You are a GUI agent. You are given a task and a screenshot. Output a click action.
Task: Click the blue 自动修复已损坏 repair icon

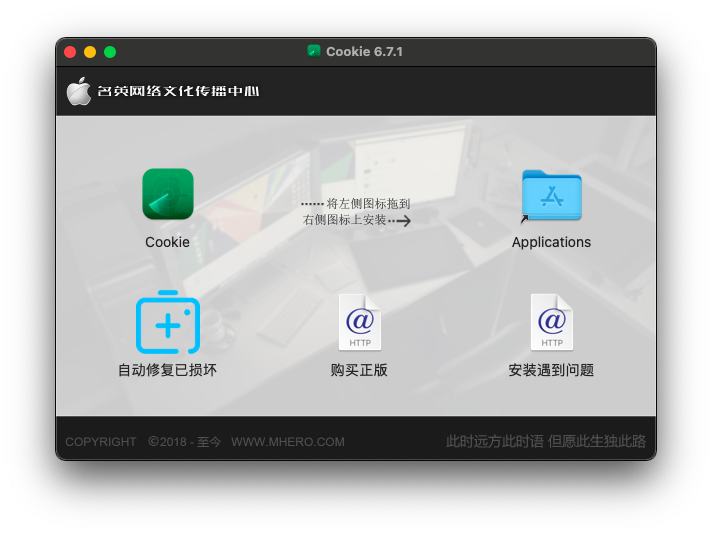click(168, 322)
